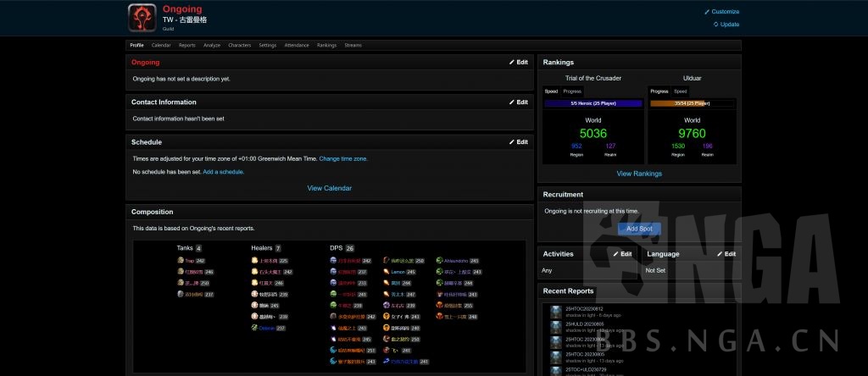Click the Horde guild emblem icon
Viewport: 868px width, 376px height.
click(x=142, y=18)
